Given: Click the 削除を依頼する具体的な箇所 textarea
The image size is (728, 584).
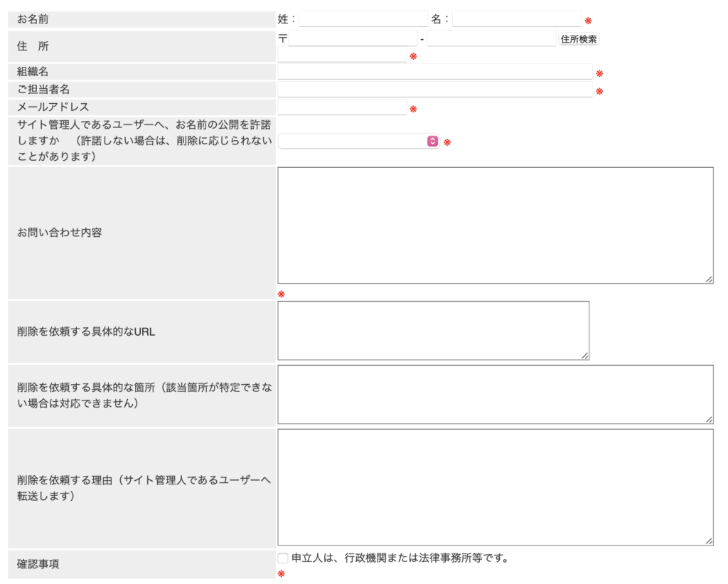Looking at the screenshot, I should (x=496, y=395).
